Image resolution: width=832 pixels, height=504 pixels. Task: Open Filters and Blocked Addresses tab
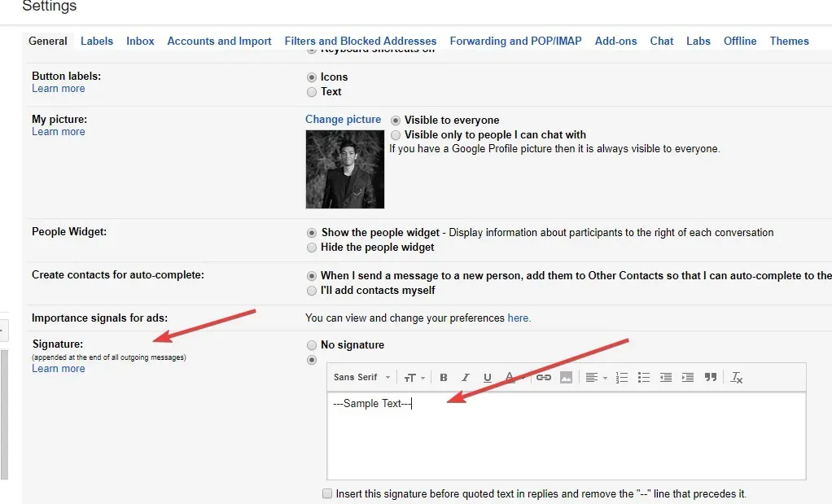tap(361, 41)
